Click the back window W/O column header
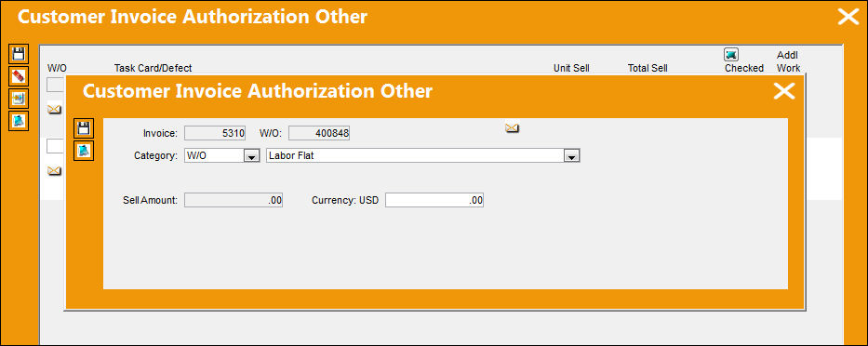 point(57,68)
